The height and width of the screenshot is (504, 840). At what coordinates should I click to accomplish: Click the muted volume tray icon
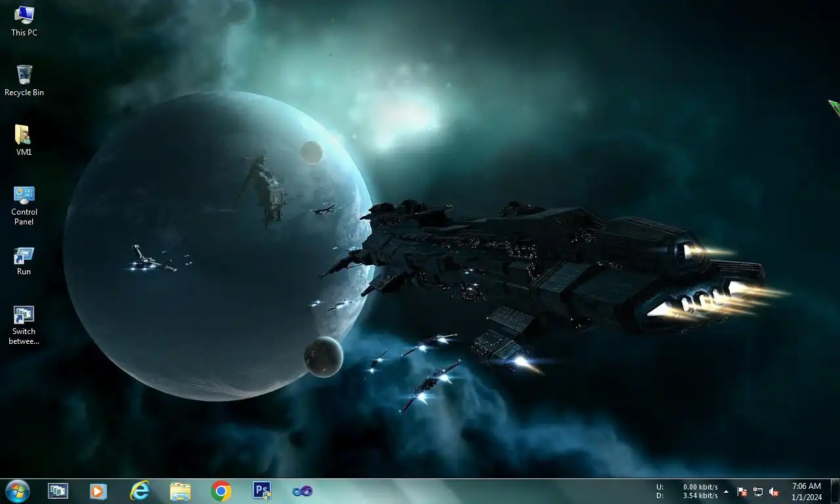pyautogui.click(x=774, y=492)
